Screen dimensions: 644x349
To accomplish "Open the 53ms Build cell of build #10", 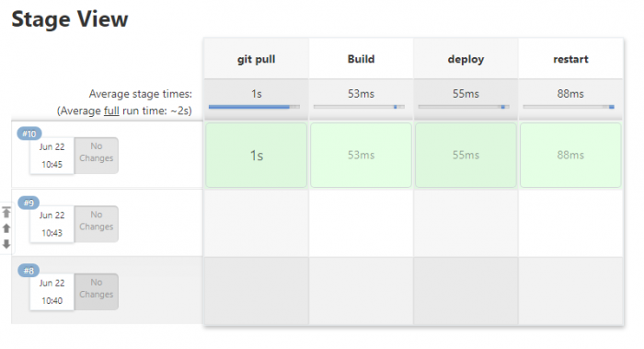I will (361, 155).
